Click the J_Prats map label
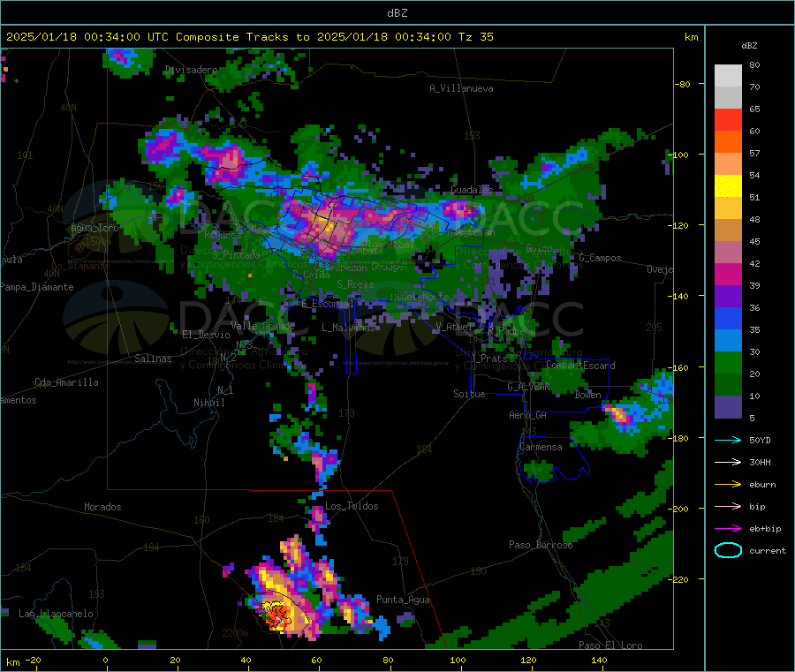 click(488, 359)
